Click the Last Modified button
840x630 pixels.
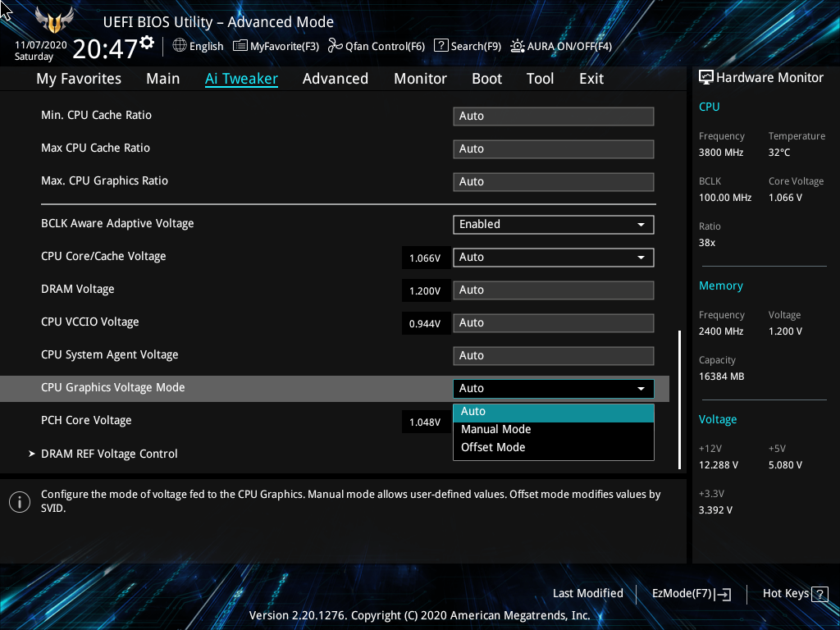(587, 594)
